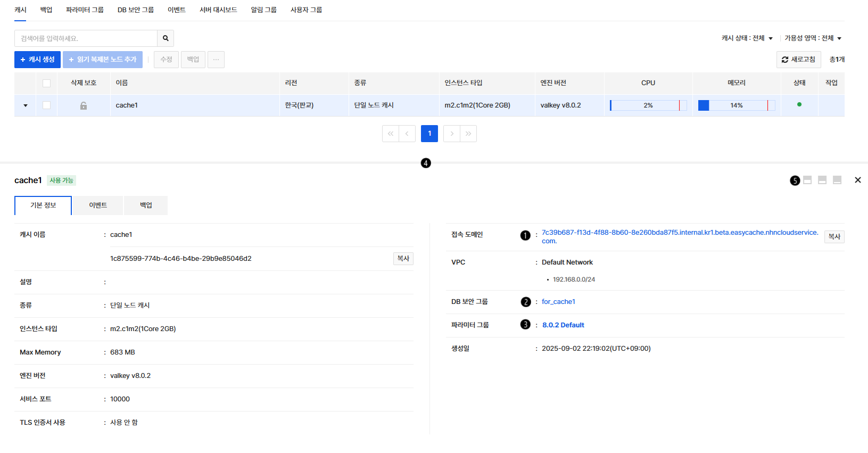
Task: Open the 캐시 상태 filter dropdown
Action: tap(747, 38)
